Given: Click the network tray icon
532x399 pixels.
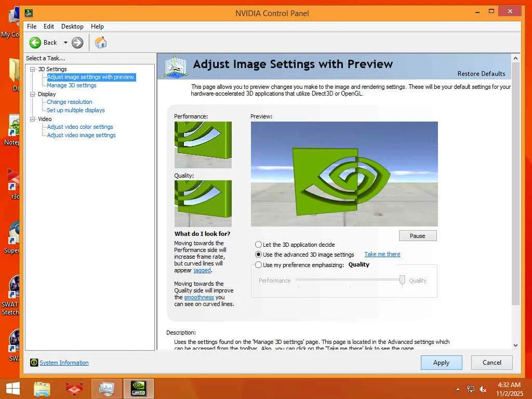Looking at the screenshot, I should point(470,389).
